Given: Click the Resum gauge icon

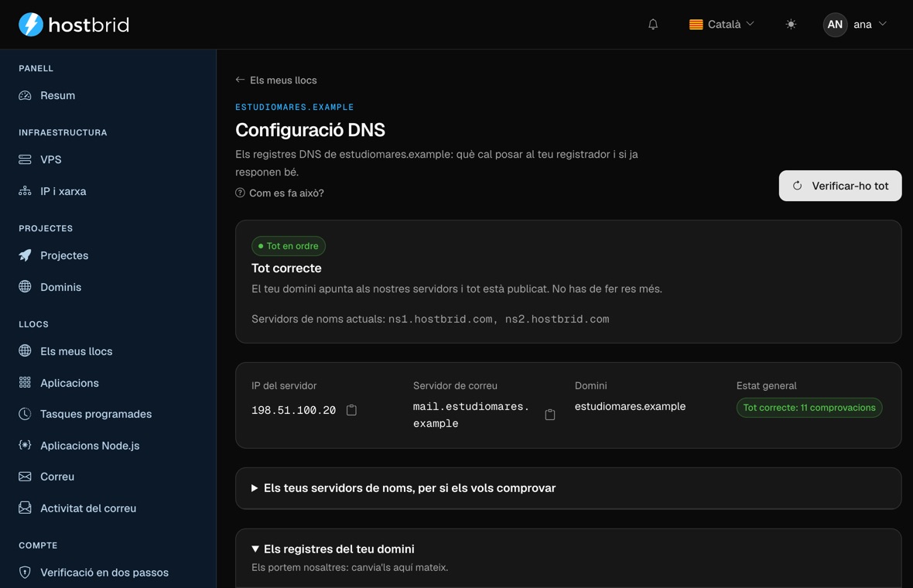Looking at the screenshot, I should click(25, 95).
